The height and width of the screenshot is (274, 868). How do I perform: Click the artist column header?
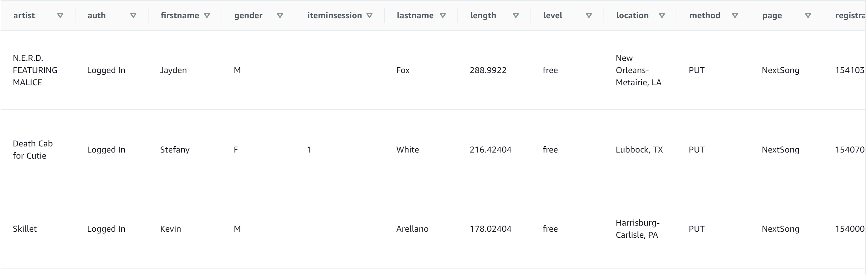pos(24,15)
